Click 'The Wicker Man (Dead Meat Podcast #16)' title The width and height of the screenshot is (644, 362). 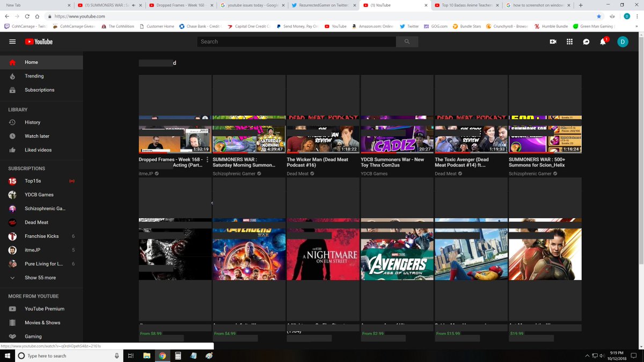318,162
